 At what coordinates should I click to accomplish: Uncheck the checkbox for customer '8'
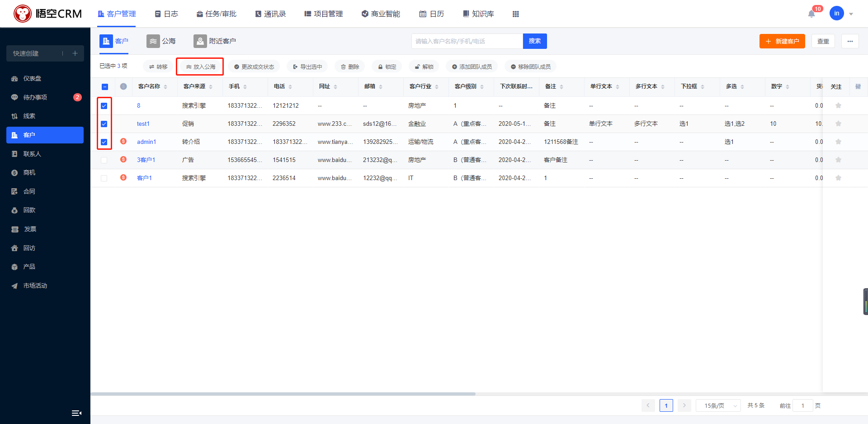[104, 105]
